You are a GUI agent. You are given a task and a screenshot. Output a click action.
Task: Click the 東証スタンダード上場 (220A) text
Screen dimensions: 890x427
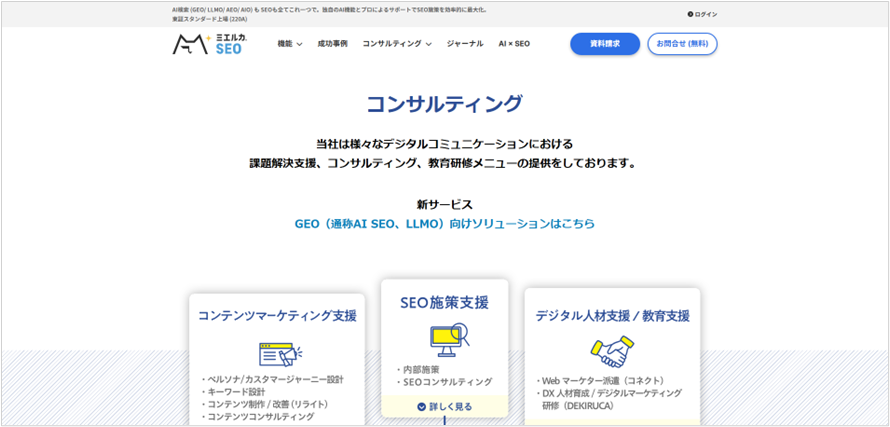(x=209, y=19)
